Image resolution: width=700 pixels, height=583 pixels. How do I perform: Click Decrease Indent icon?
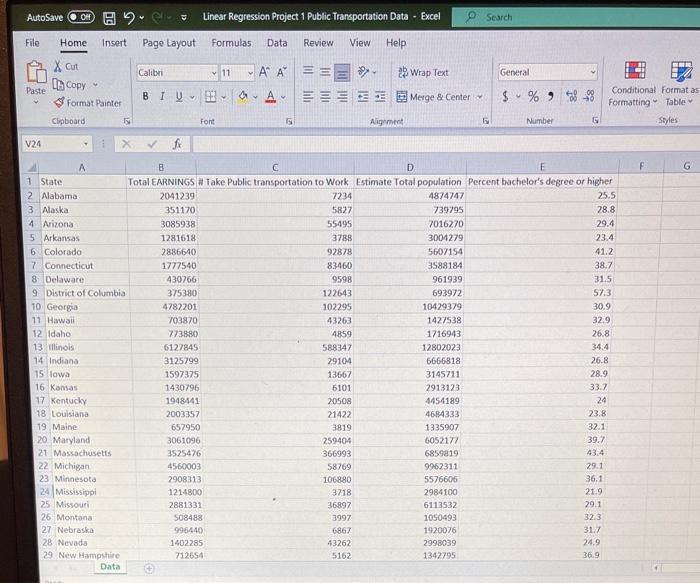point(363,96)
